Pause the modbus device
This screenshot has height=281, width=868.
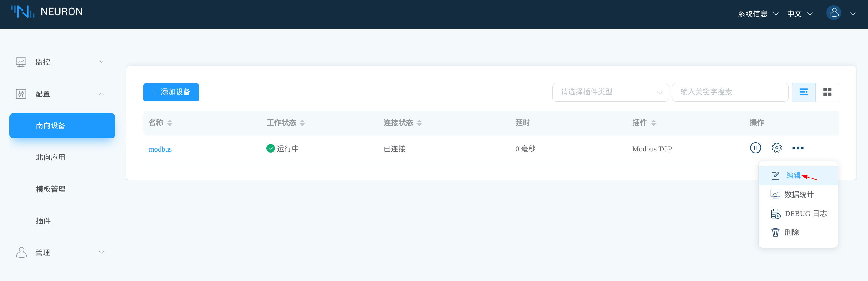pos(755,148)
